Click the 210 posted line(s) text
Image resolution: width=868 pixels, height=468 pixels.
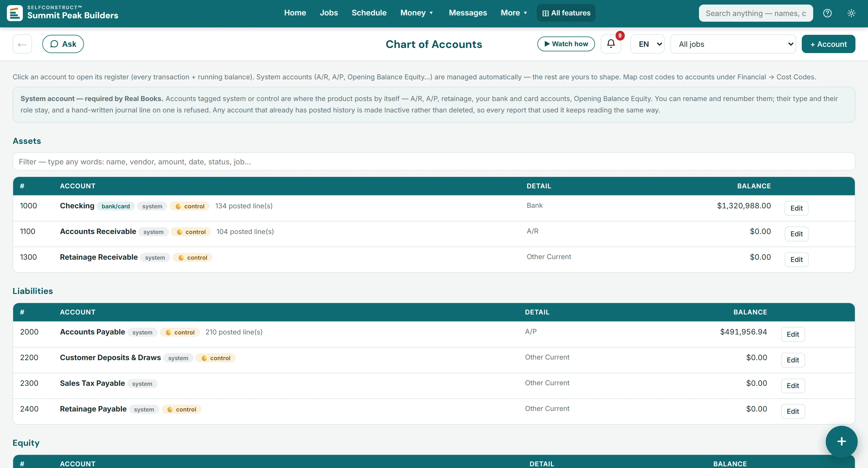pos(234,332)
